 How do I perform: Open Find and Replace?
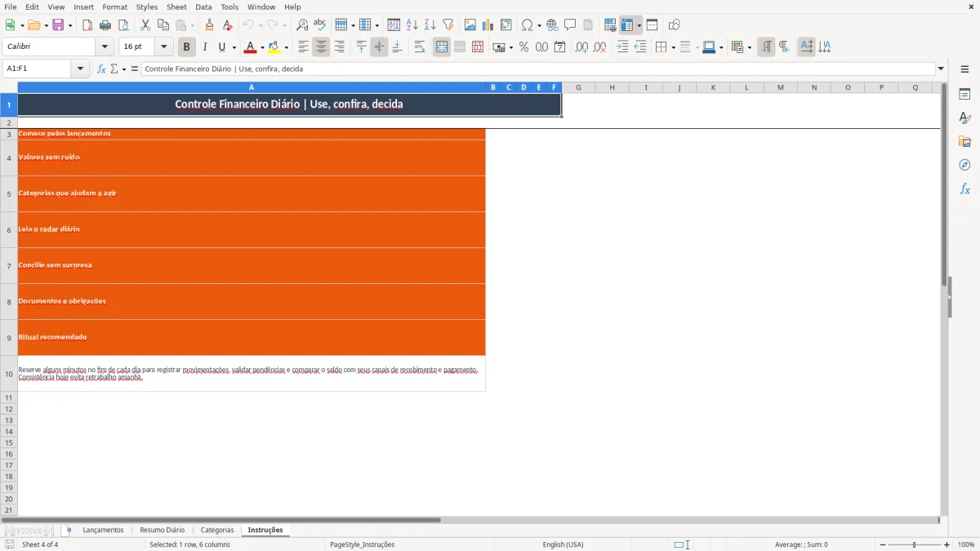(x=302, y=25)
